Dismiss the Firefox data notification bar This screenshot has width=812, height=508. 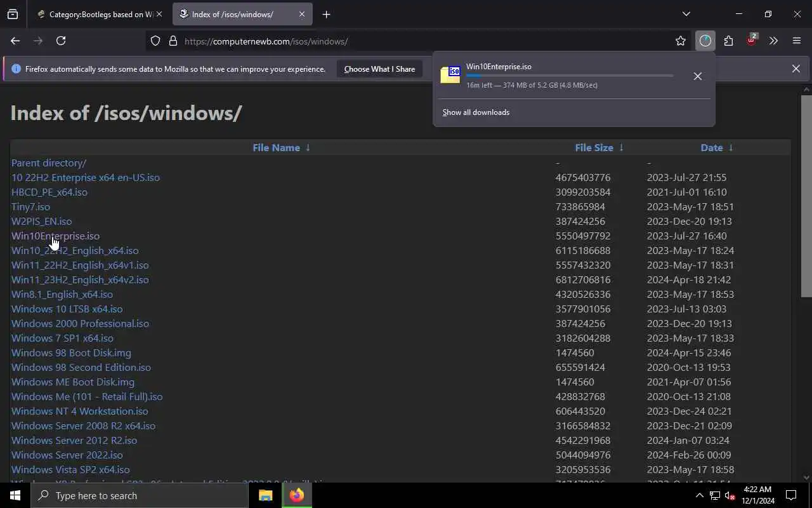point(796,69)
